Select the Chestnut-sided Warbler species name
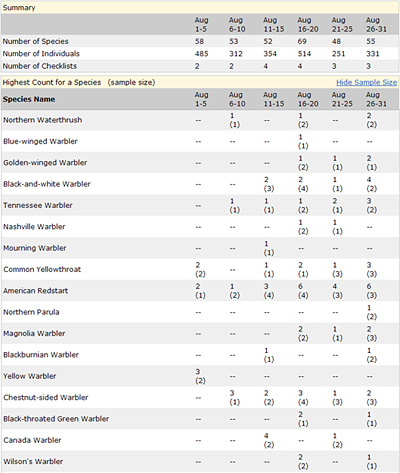The width and height of the screenshot is (400, 473). tap(46, 397)
